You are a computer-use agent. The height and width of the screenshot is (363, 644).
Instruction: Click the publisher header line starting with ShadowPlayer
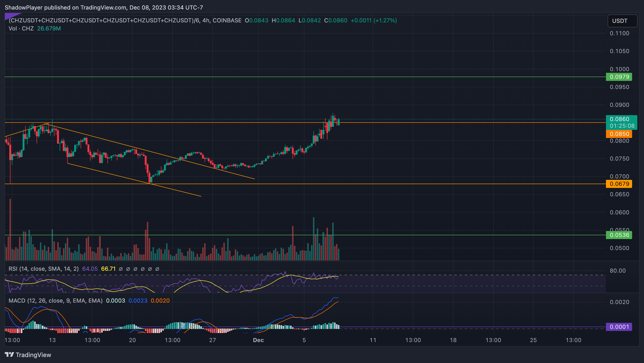coord(104,8)
